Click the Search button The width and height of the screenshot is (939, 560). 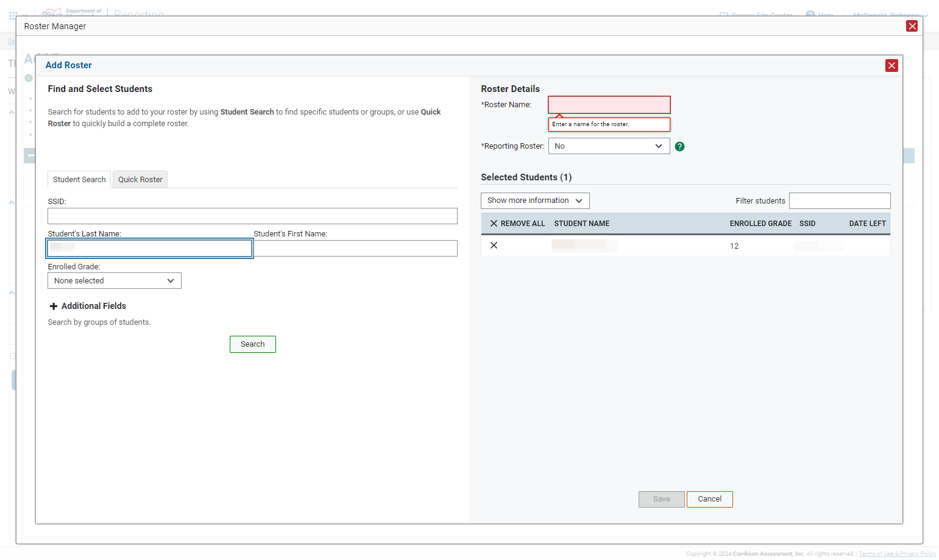[x=253, y=344]
